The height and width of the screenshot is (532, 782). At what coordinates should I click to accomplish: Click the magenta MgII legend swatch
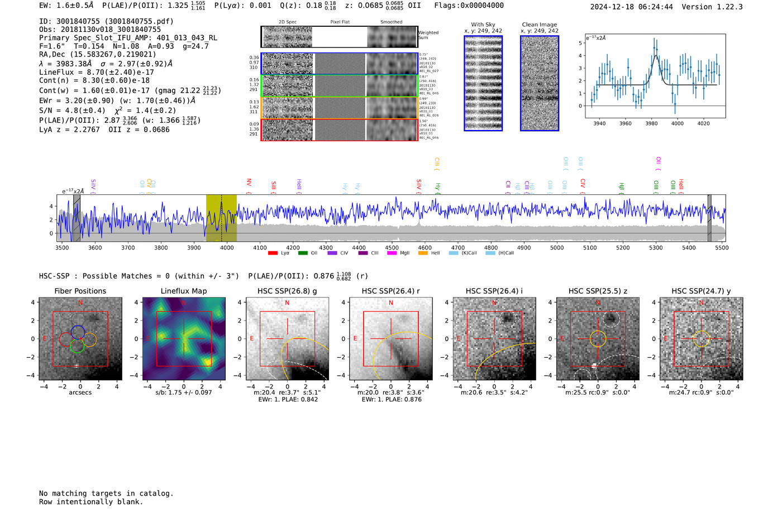pyautogui.click(x=393, y=253)
